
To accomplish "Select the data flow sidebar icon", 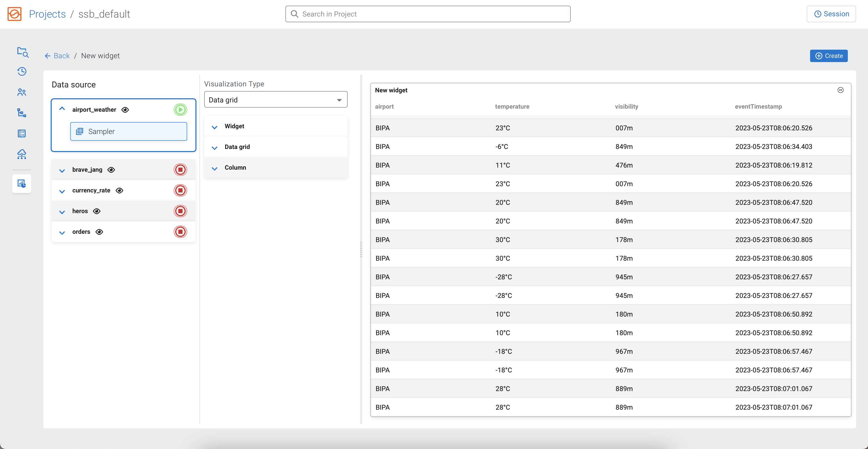I will point(21,113).
